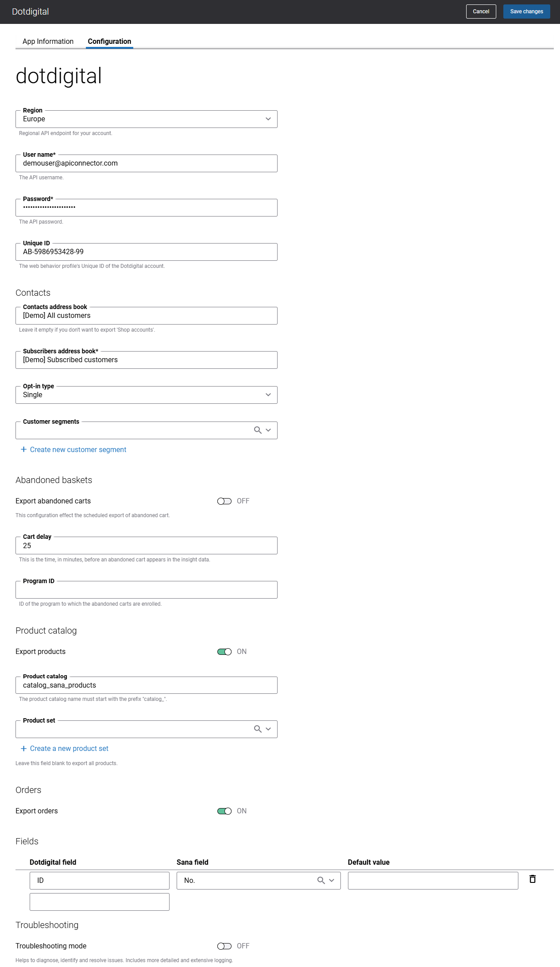Turn off Export orders switch
The height and width of the screenshot is (967, 560).
click(x=224, y=811)
